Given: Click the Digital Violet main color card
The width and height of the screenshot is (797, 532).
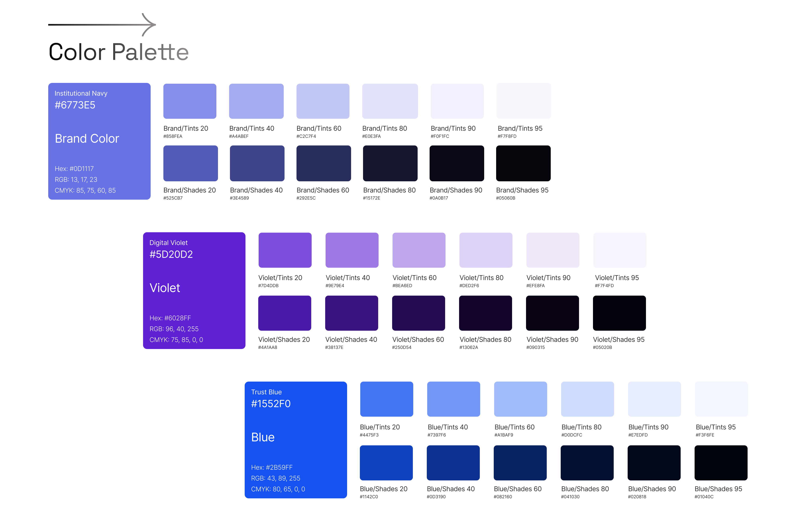Looking at the screenshot, I should pyautogui.click(x=194, y=291).
